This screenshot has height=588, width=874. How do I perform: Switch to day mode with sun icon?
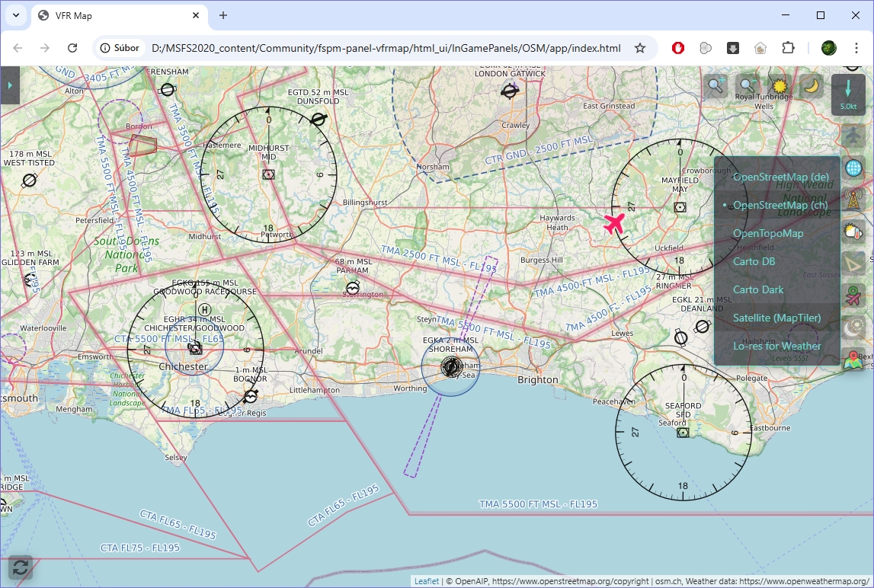pyautogui.click(x=780, y=86)
